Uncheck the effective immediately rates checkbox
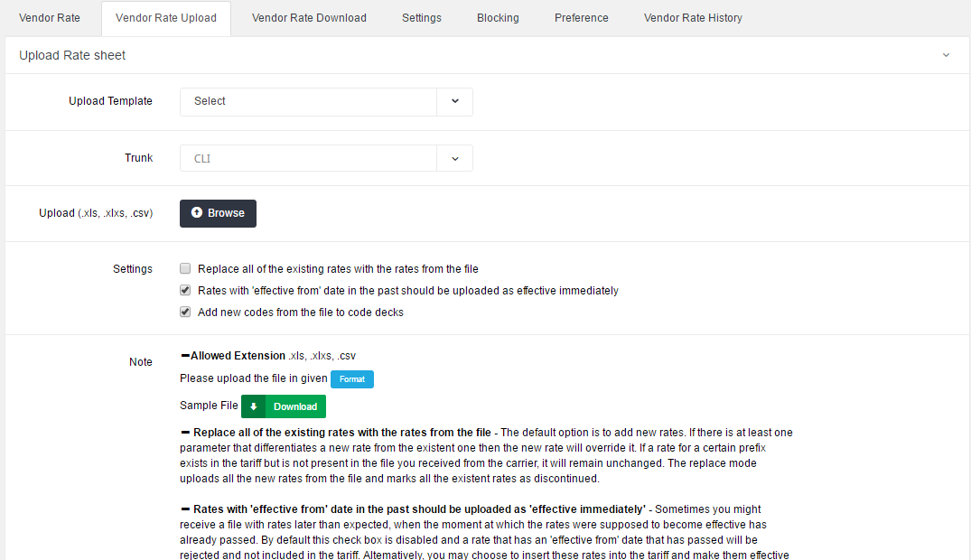 click(185, 291)
